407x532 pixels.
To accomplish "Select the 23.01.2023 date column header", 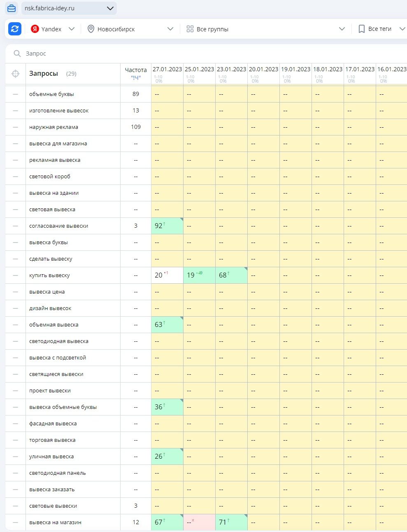I will point(231,69).
